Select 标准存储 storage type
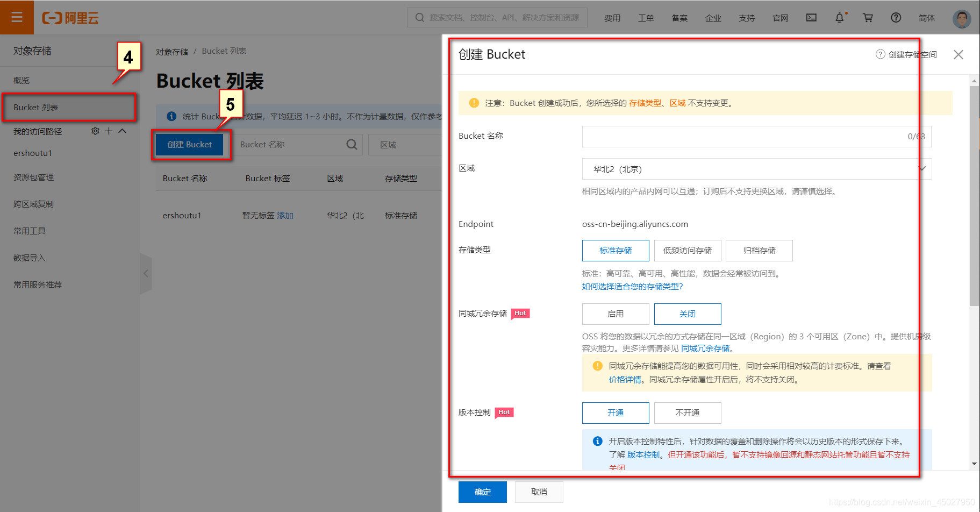Image resolution: width=980 pixels, height=512 pixels. [616, 251]
